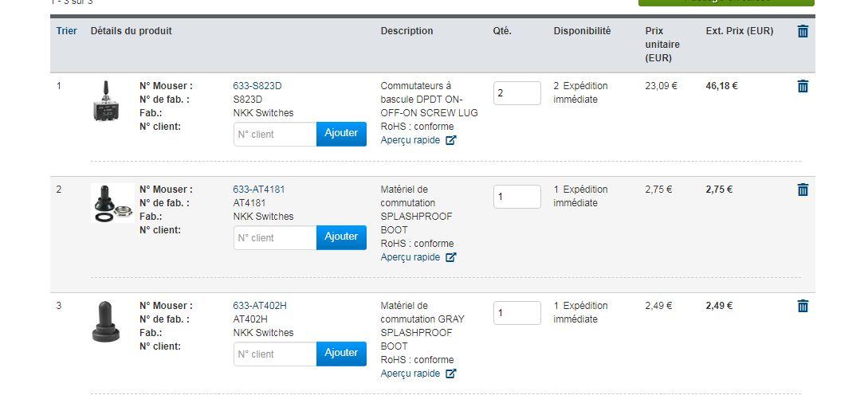Focus N° client field for S823D

pos(275,134)
